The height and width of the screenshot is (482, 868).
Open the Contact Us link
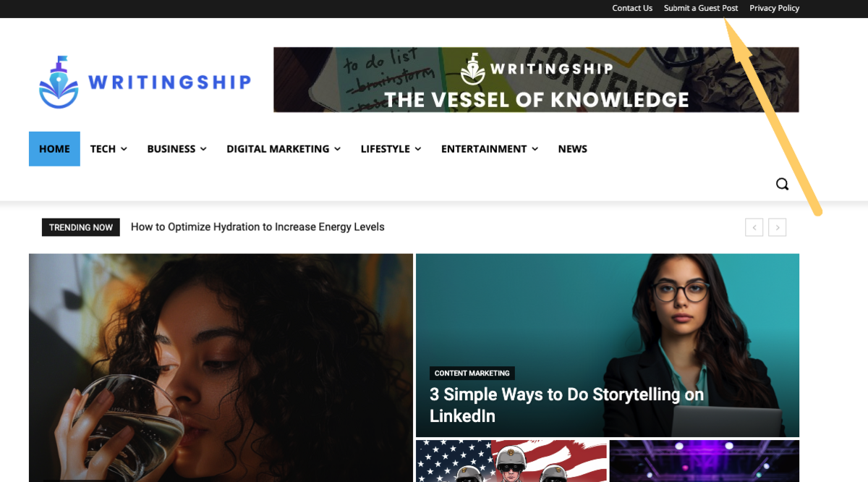click(x=632, y=8)
